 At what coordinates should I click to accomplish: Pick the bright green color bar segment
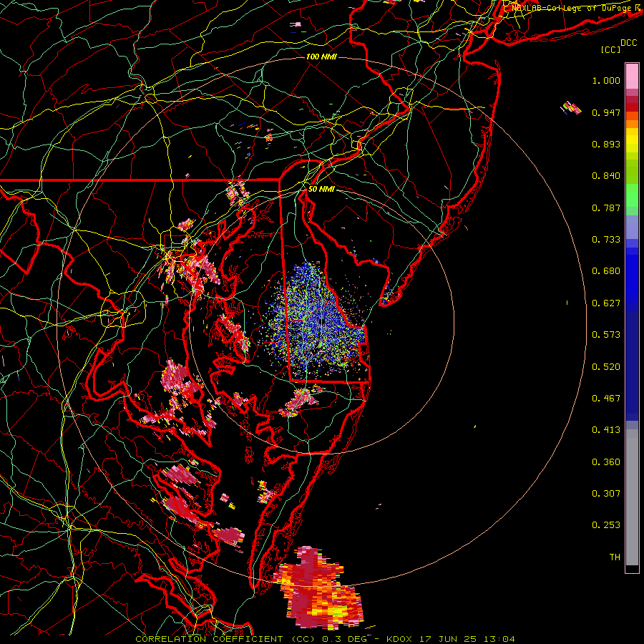(632, 195)
